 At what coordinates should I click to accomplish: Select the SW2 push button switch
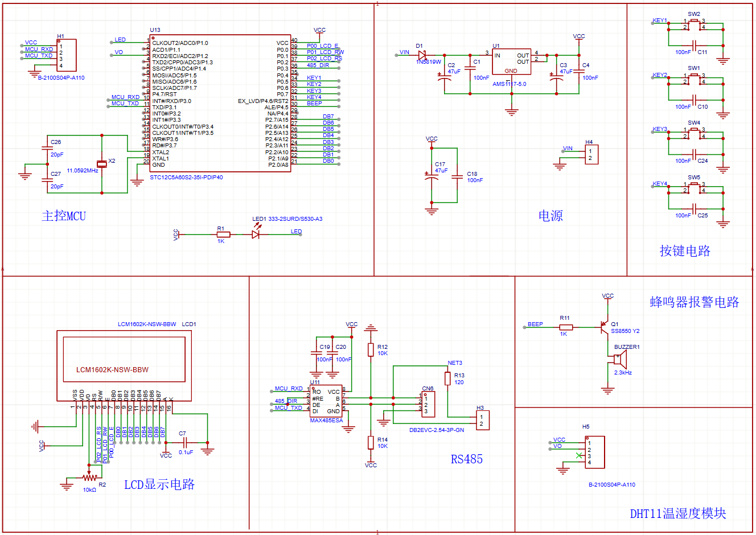(694, 24)
